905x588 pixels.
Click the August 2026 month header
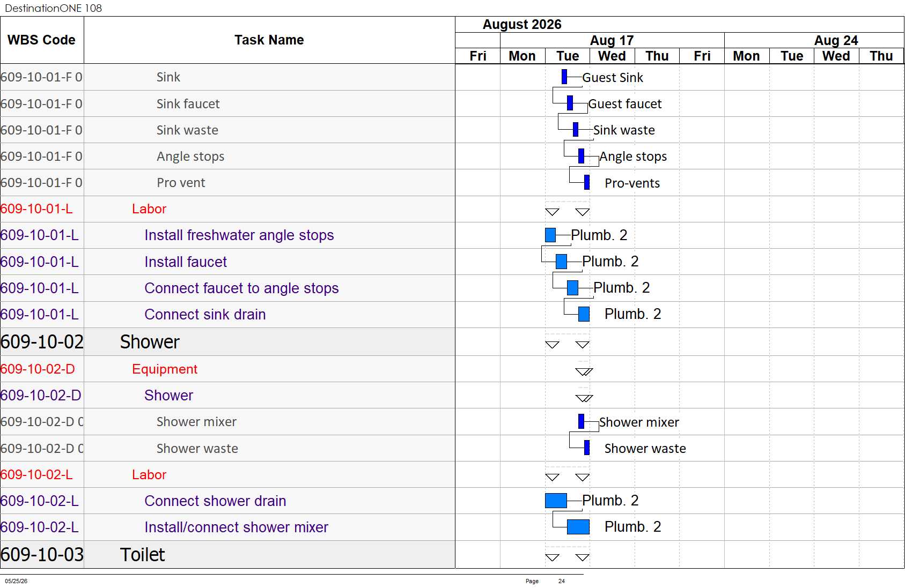coord(522,25)
